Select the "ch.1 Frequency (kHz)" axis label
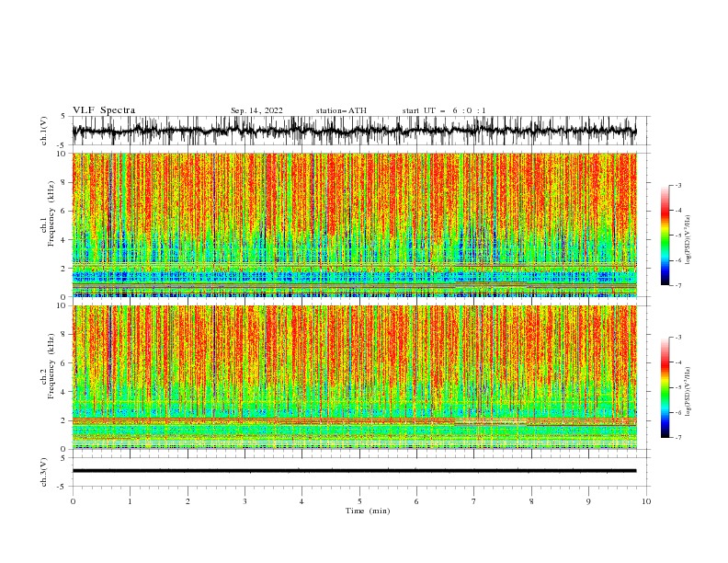728x563 pixels. click(48, 213)
